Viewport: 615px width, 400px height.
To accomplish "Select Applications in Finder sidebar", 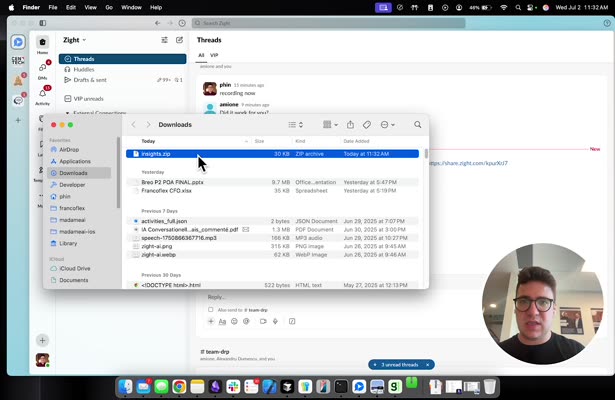I will click(x=75, y=162).
